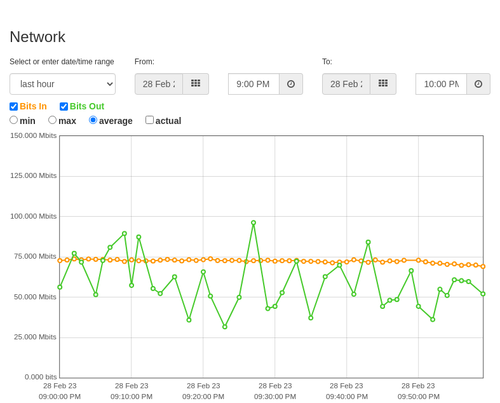Screen dimensions: 500x403
Task: Open the From time clock picker icon
Action: point(291,84)
